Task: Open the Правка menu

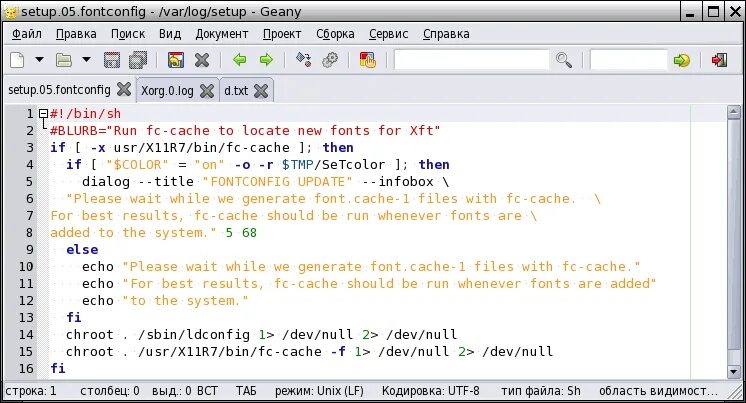Action: (x=76, y=34)
